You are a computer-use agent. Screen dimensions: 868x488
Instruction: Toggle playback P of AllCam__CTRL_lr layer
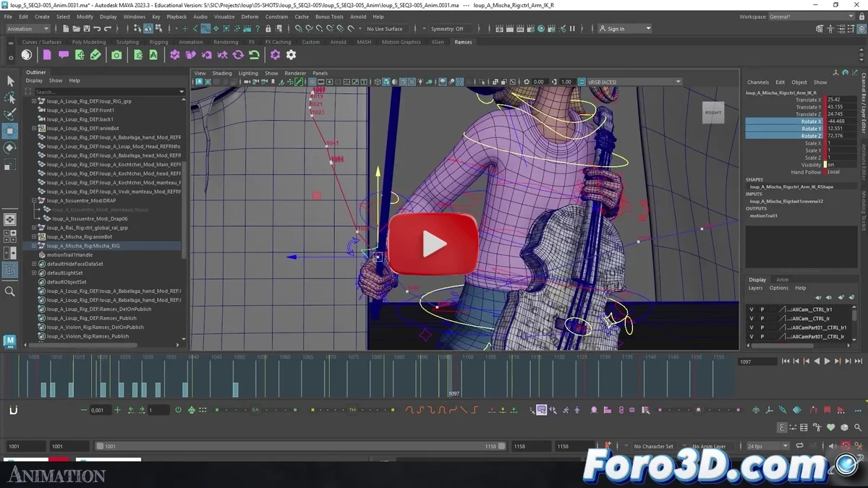(762, 319)
